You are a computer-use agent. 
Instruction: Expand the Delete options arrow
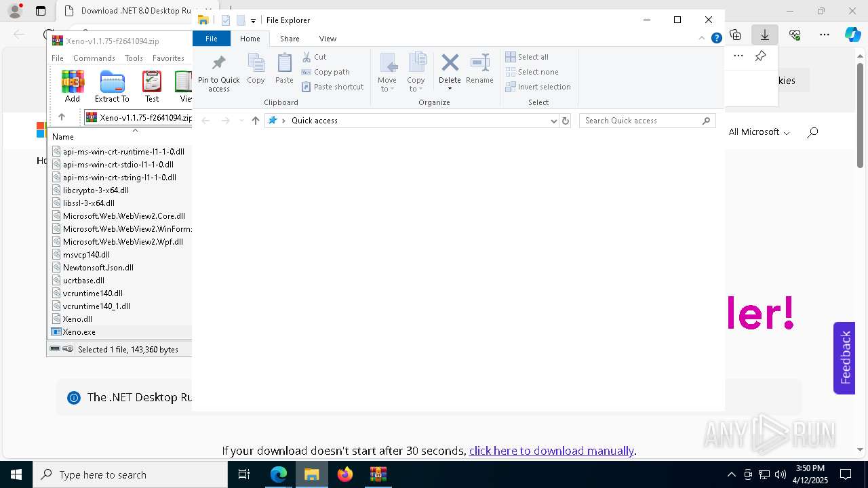[x=450, y=89]
